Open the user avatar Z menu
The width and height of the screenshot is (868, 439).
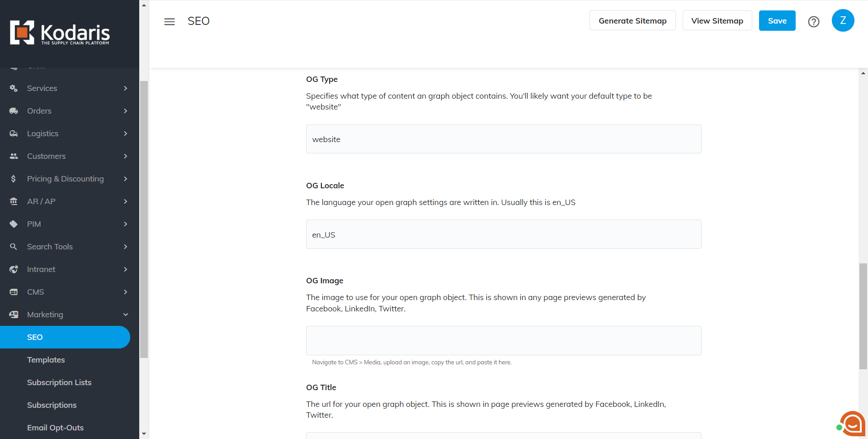[x=843, y=20]
